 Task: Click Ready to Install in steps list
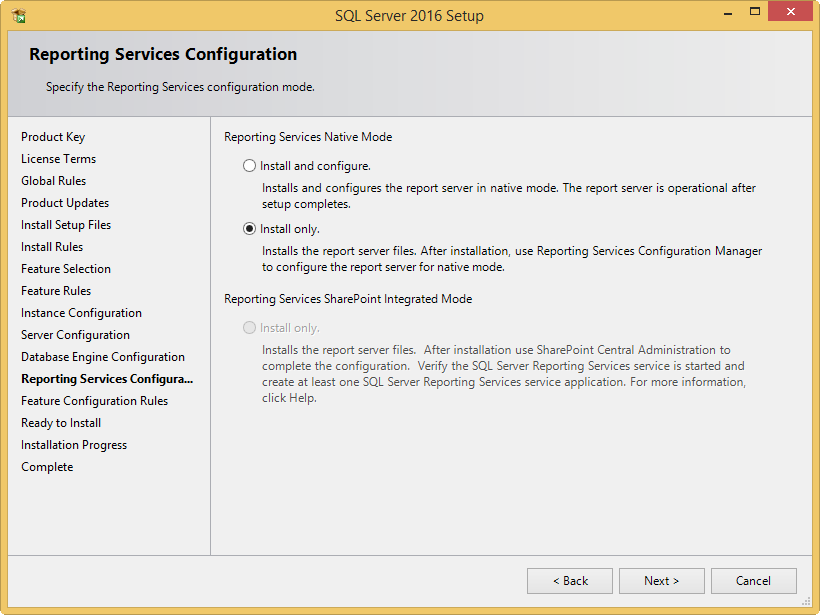[x=61, y=423]
